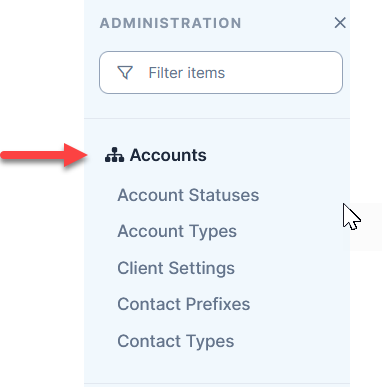Dismiss the admin sidebar using the X icon
382x387 pixels.
(340, 23)
